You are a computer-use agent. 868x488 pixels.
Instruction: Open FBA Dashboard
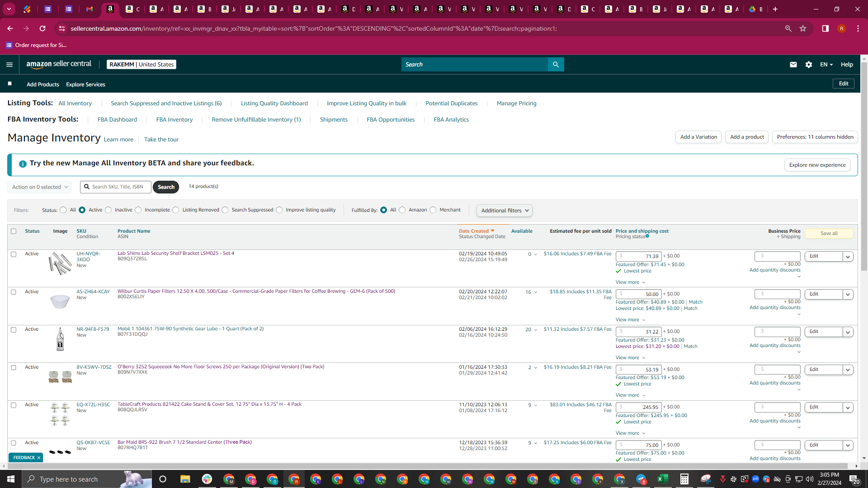coord(117,120)
